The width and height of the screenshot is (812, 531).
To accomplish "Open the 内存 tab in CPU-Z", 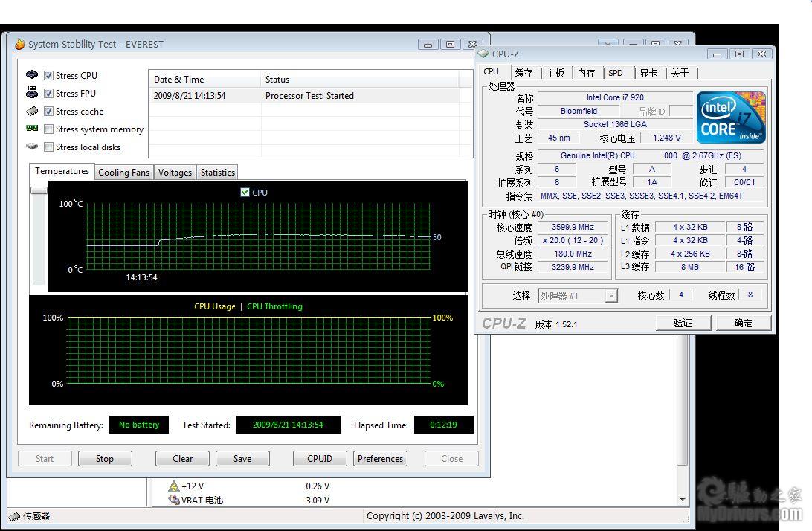I will click(586, 73).
